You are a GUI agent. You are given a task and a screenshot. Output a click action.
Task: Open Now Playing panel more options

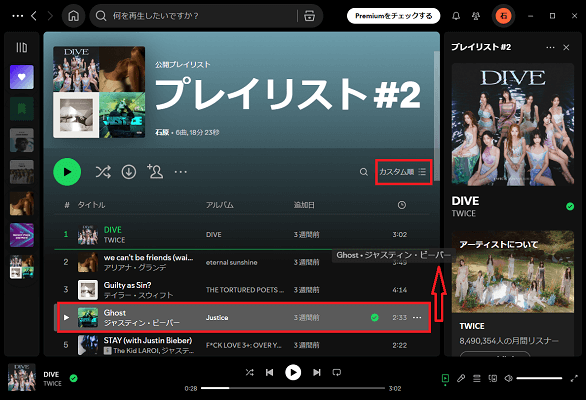point(550,47)
